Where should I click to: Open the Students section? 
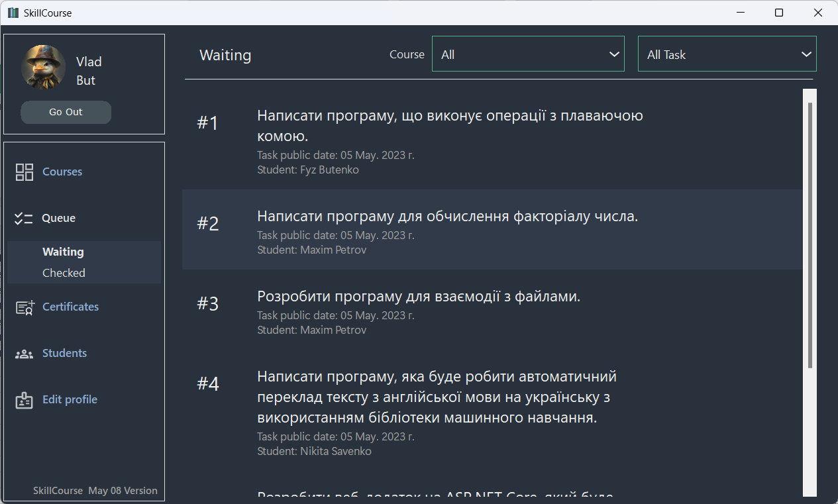click(64, 353)
